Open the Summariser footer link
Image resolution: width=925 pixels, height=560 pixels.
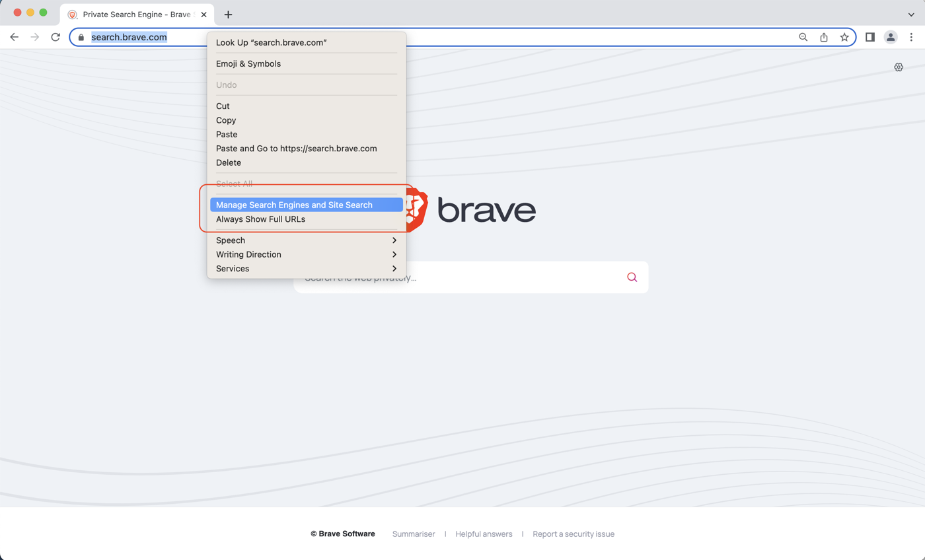point(414,534)
